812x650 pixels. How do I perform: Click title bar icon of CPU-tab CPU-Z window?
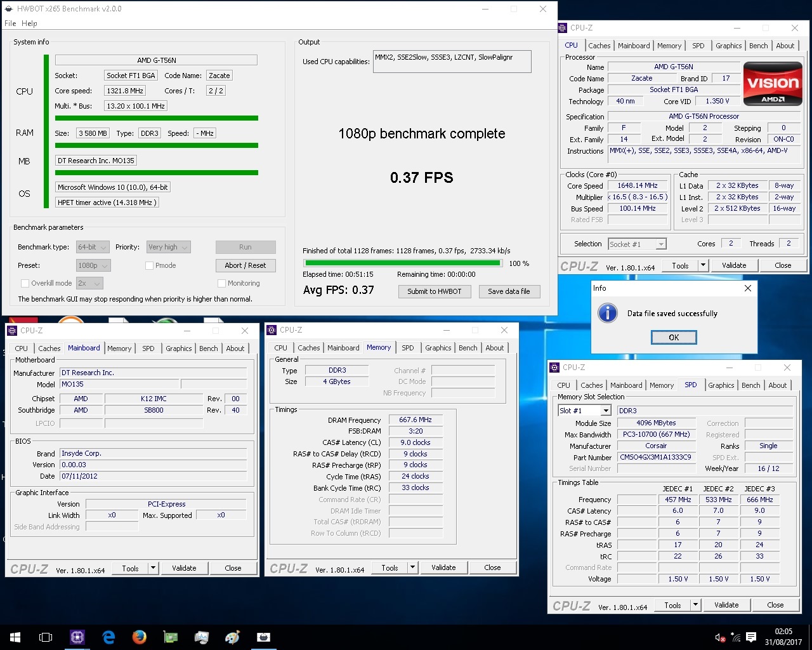pos(562,28)
